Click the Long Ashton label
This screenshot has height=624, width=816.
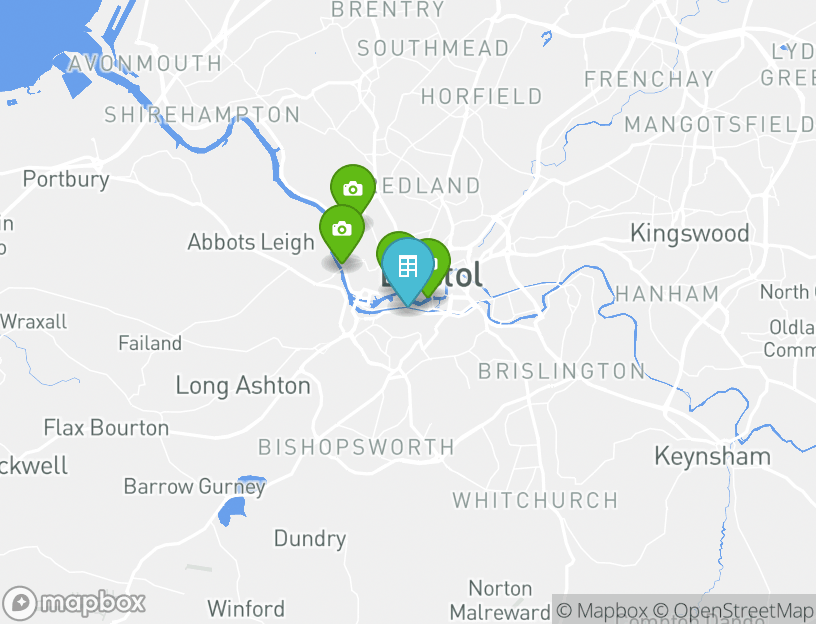(x=243, y=386)
